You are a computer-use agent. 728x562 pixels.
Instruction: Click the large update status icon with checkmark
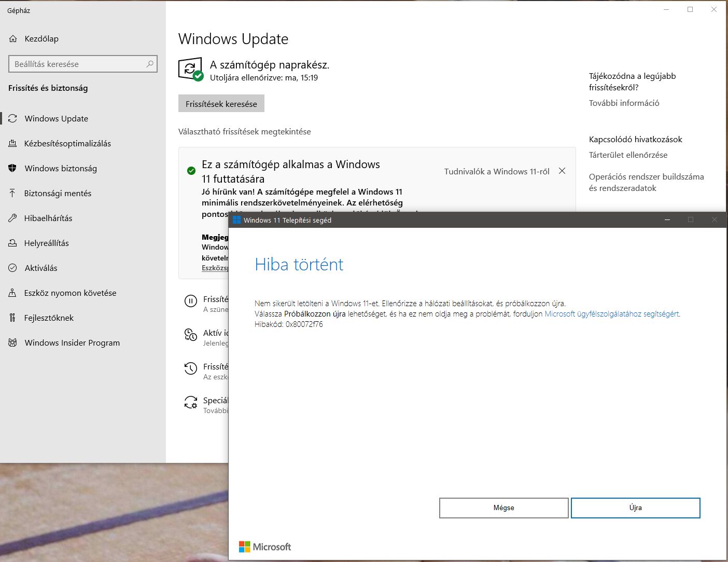190,69
